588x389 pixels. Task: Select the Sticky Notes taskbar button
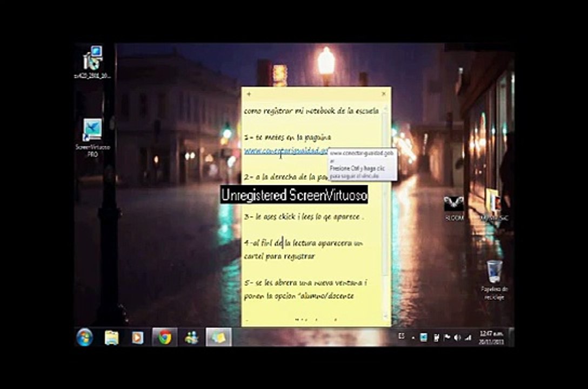[x=219, y=338]
